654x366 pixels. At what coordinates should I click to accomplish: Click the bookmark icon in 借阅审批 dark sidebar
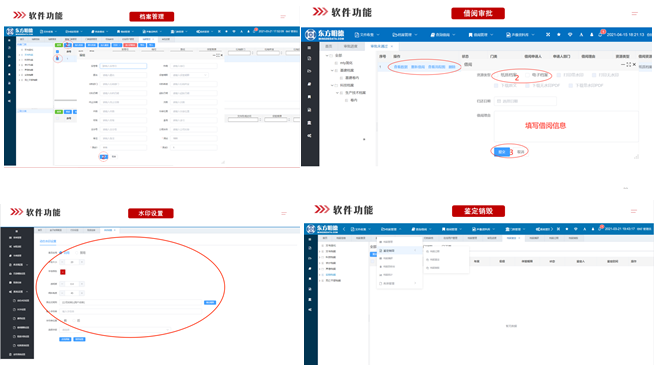(x=309, y=97)
